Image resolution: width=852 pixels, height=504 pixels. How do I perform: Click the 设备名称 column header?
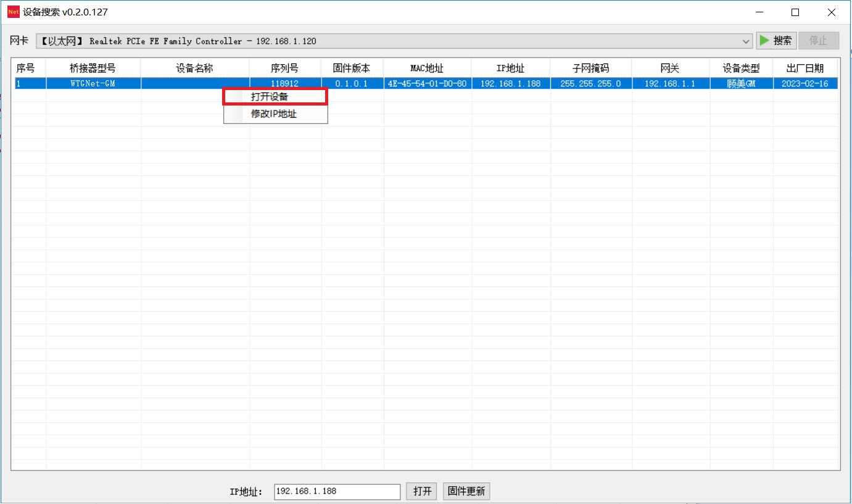pyautogui.click(x=194, y=68)
